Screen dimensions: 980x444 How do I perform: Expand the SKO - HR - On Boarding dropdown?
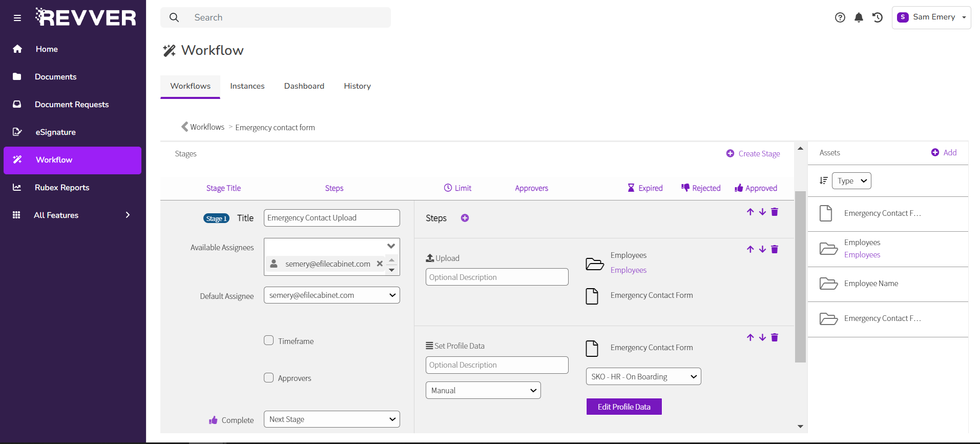click(643, 377)
